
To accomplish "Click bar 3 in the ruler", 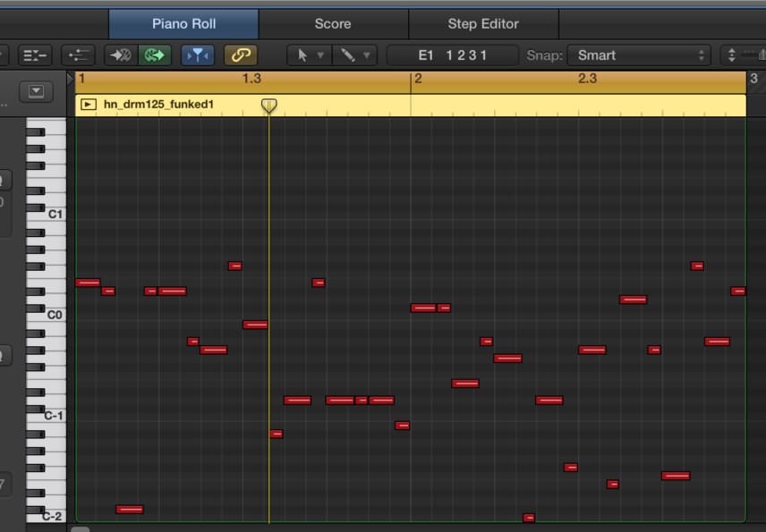I will tap(753, 79).
